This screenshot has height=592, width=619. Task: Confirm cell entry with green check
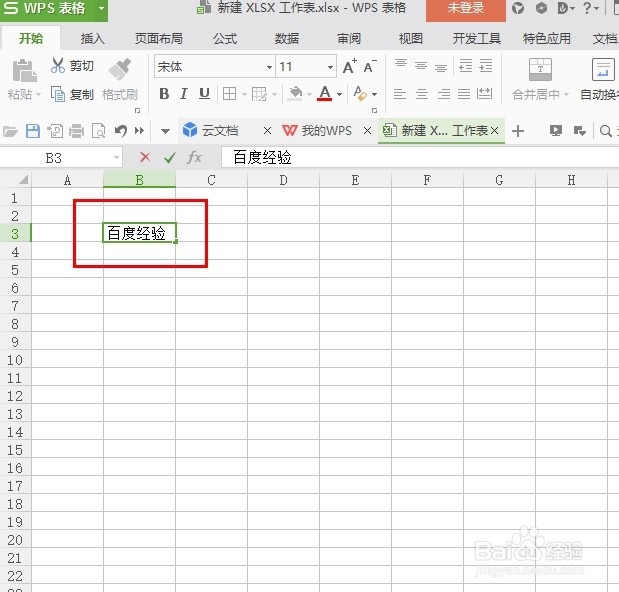(x=170, y=158)
